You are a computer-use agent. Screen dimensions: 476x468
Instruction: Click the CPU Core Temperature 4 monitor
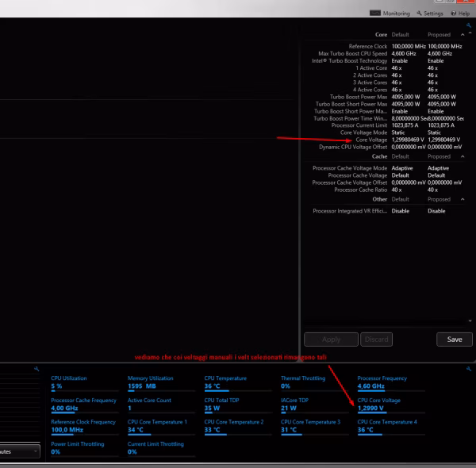391,427
